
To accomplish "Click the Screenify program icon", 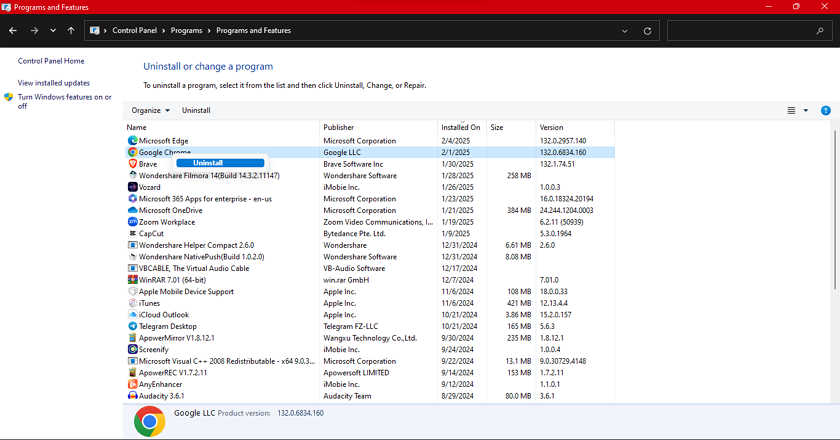I will [132, 349].
